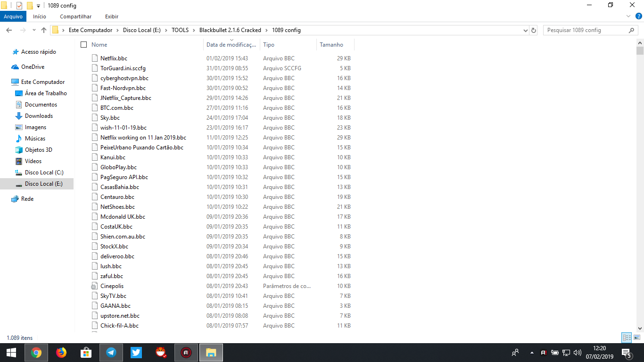Screen dimensions: 644x362
Task: Expand chevron after Este Computador breadcrumb
Action: pos(118,30)
